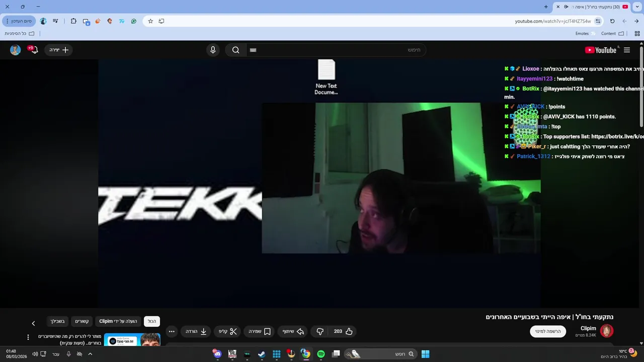The height and width of the screenshot is (362, 644).
Task: Select the 'קשורים' filter chip
Action: pyautogui.click(x=82, y=321)
